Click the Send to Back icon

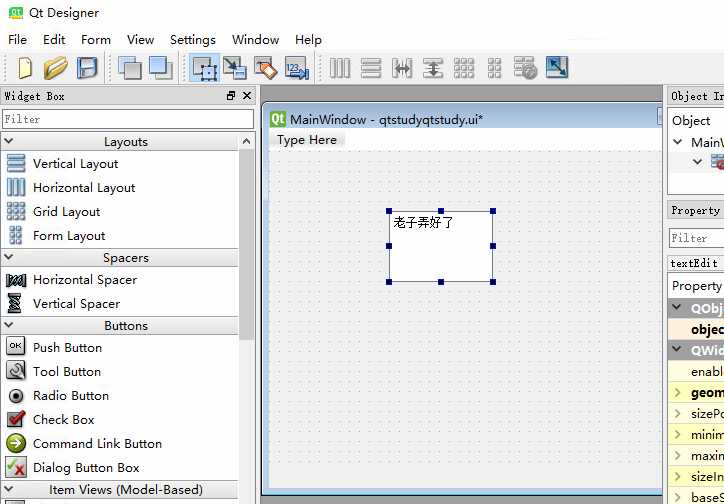(130, 68)
